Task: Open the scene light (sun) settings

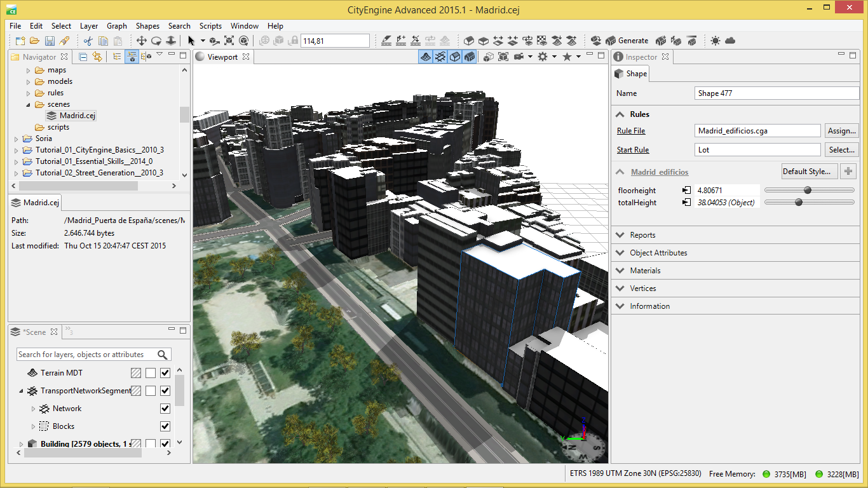Action: tap(715, 41)
